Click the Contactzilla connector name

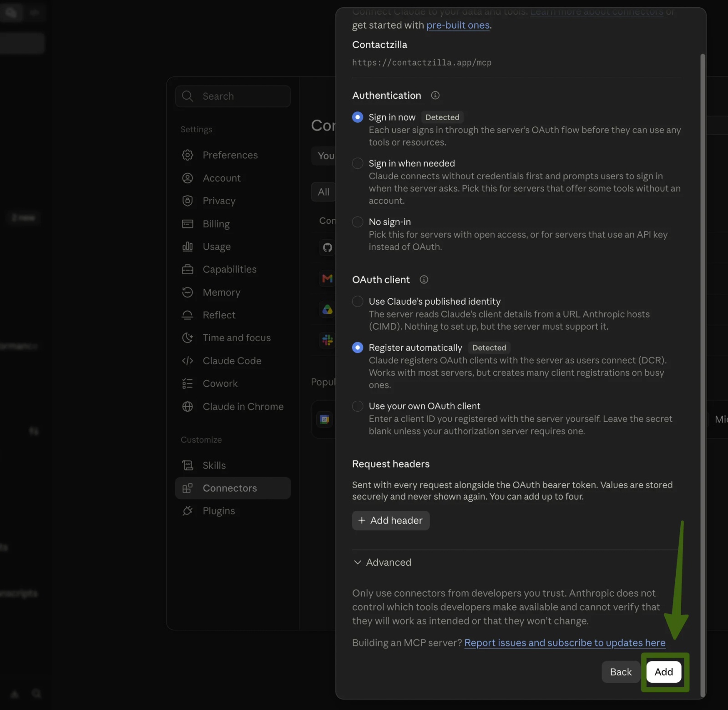[x=379, y=45]
